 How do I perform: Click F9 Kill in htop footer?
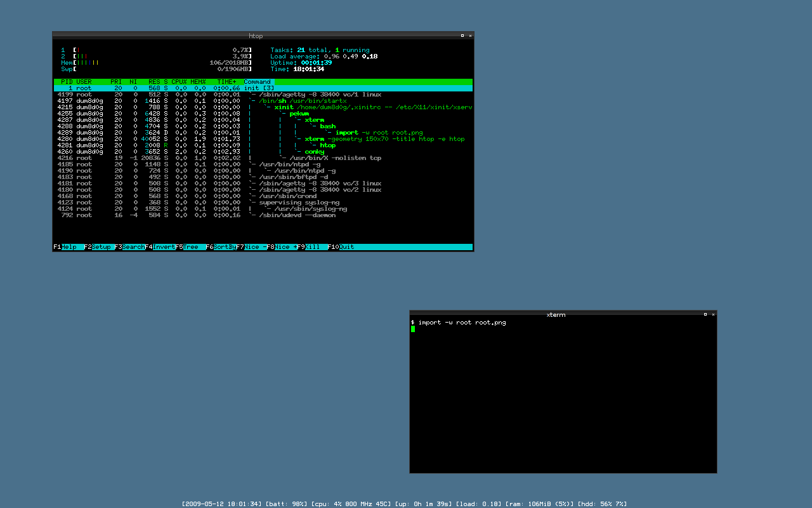click(x=312, y=247)
